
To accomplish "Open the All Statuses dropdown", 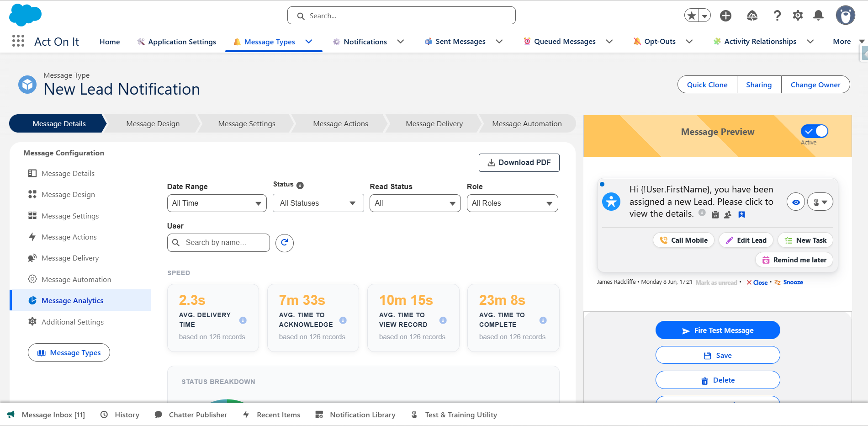I will point(318,203).
